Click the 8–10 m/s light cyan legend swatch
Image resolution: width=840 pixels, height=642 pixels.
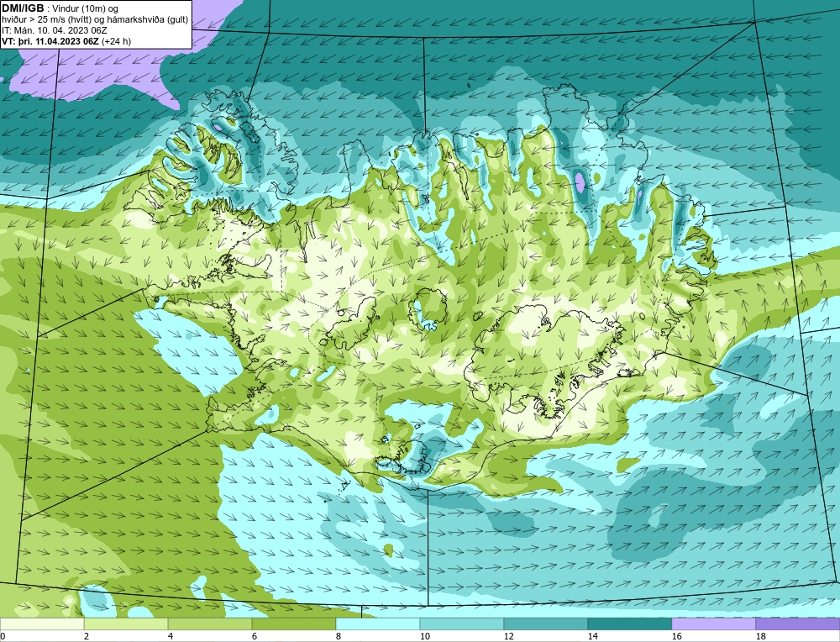tap(378, 624)
